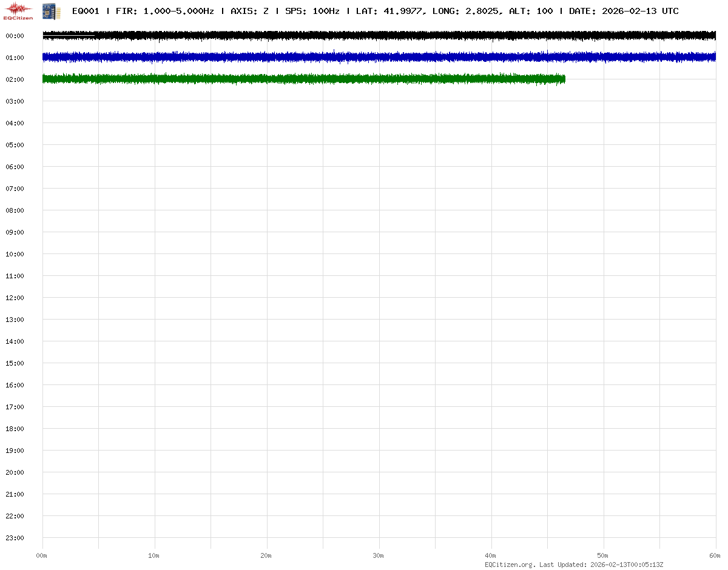Click the 23:00 hour row label
This screenshot has height=570, width=728.
(15, 538)
